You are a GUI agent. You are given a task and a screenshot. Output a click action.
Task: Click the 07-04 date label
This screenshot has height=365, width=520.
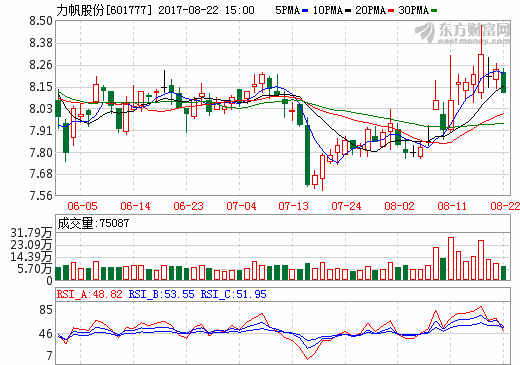[241, 206]
